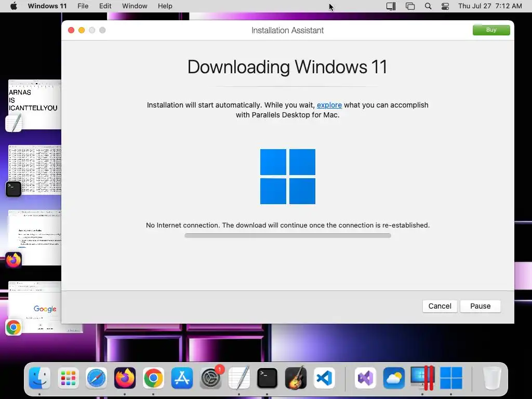Open System Preferences with update badge
This screenshot has height=399, width=532.
tap(211, 378)
